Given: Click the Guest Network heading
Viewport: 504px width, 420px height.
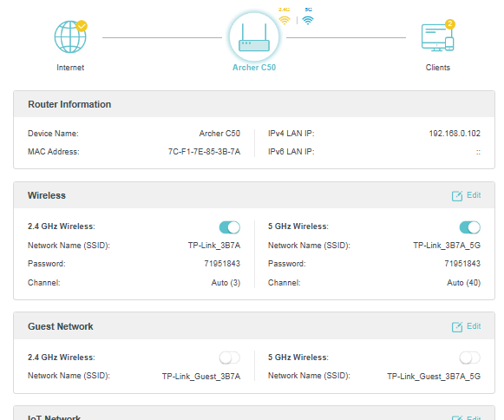Looking at the screenshot, I should pyautogui.click(x=61, y=327).
